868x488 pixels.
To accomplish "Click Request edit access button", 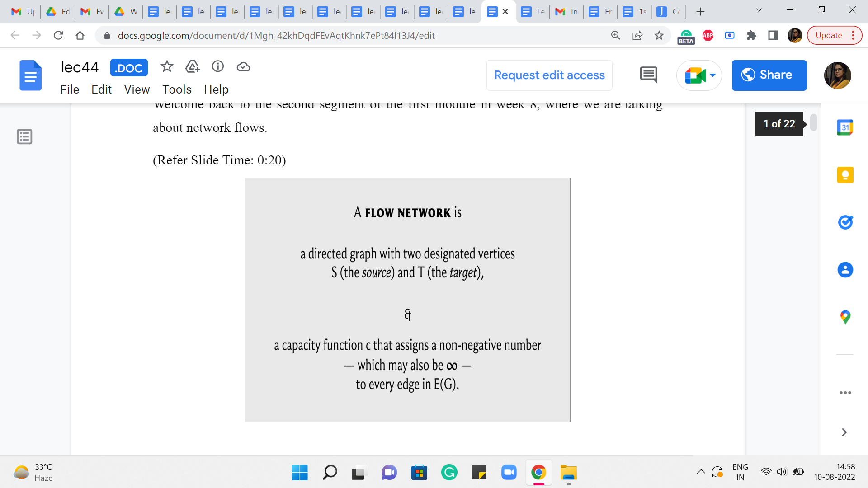I will (x=549, y=75).
